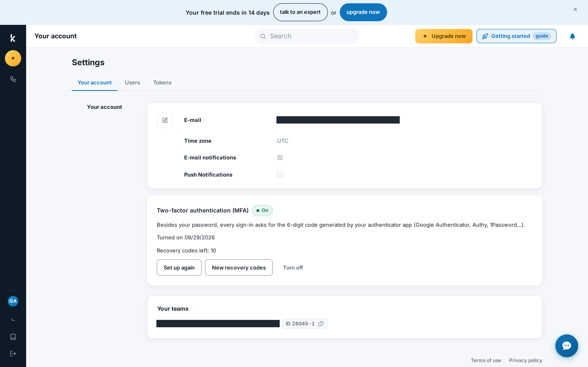Switch to the Users tab
Viewport: 588px width, 367px height.
click(133, 83)
